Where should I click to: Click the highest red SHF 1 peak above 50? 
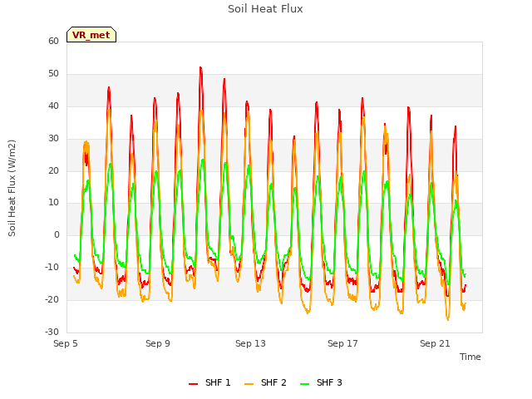coord(200,67)
